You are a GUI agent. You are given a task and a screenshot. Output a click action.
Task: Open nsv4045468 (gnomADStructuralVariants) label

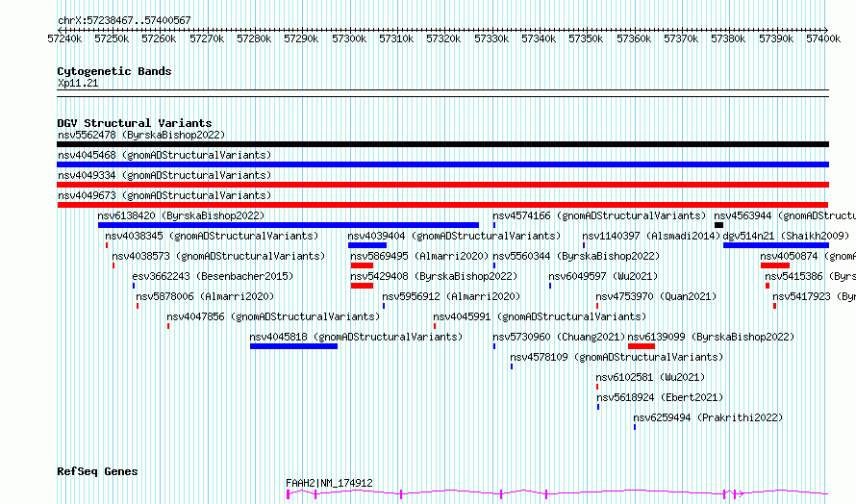(164, 155)
